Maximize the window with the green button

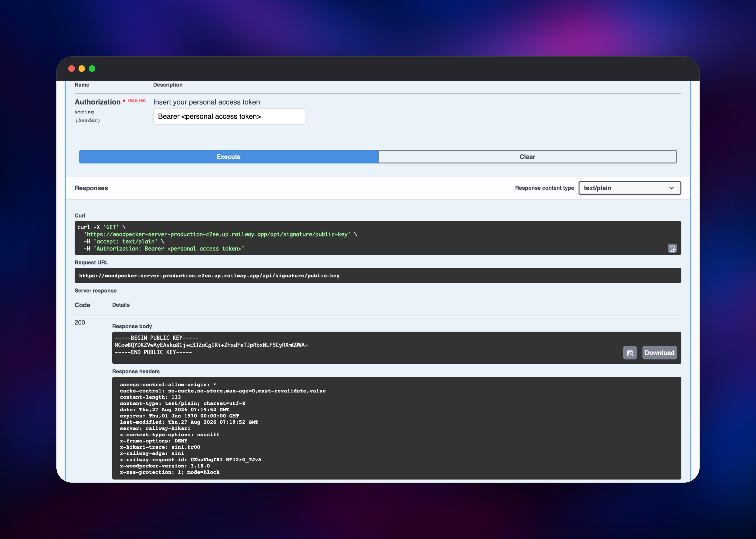[x=92, y=68]
